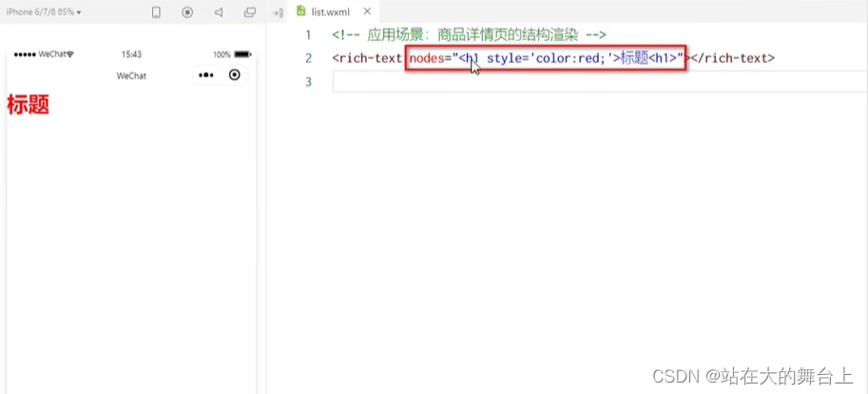Click line number 1 in the gutter
868x394 pixels.
tap(308, 35)
